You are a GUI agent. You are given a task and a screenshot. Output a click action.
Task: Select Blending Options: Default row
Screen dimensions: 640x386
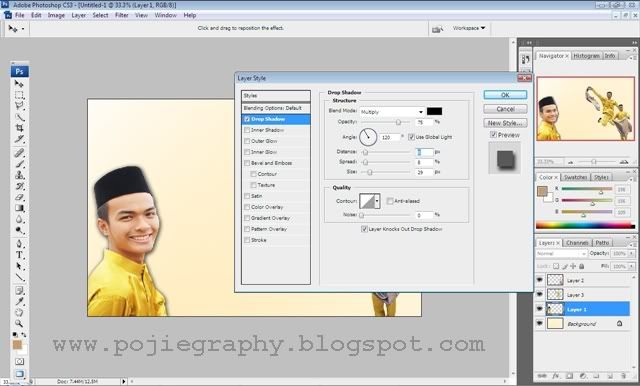276,108
